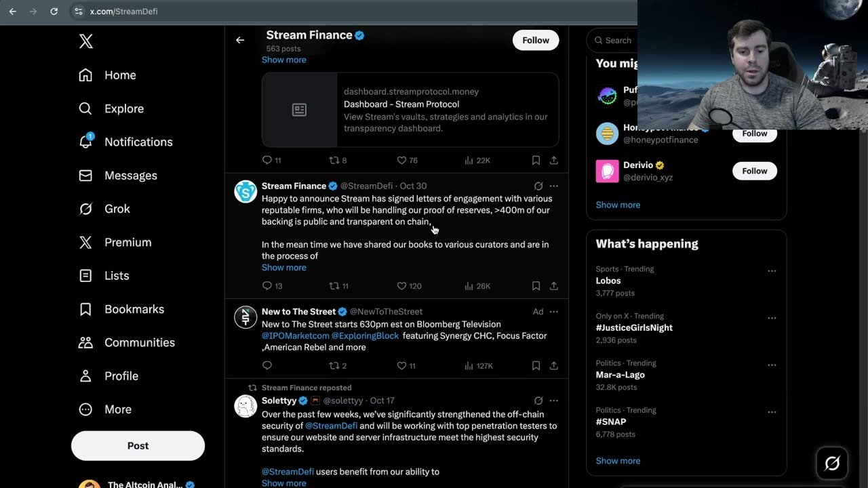Open Notifications with the bell icon
Viewport: 868px width, 488px height.
pyautogui.click(x=125, y=142)
